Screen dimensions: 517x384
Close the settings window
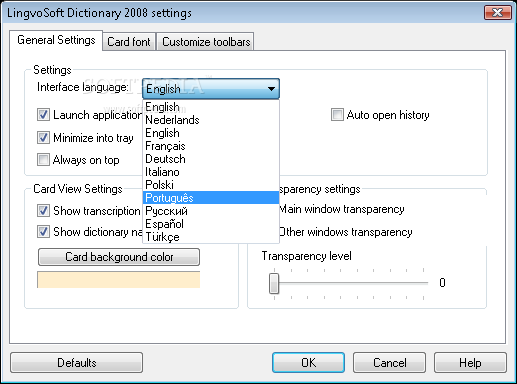497,13
